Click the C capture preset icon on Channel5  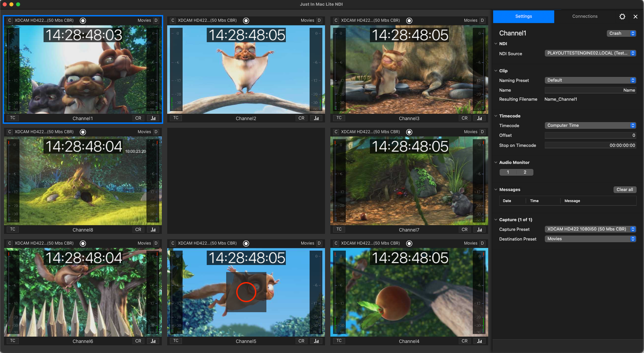tap(173, 243)
